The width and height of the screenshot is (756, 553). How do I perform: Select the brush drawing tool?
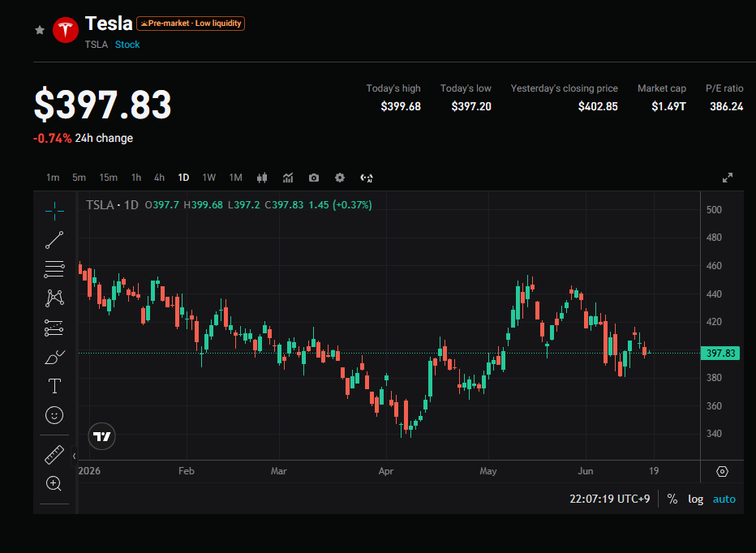pyautogui.click(x=54, y=358)
